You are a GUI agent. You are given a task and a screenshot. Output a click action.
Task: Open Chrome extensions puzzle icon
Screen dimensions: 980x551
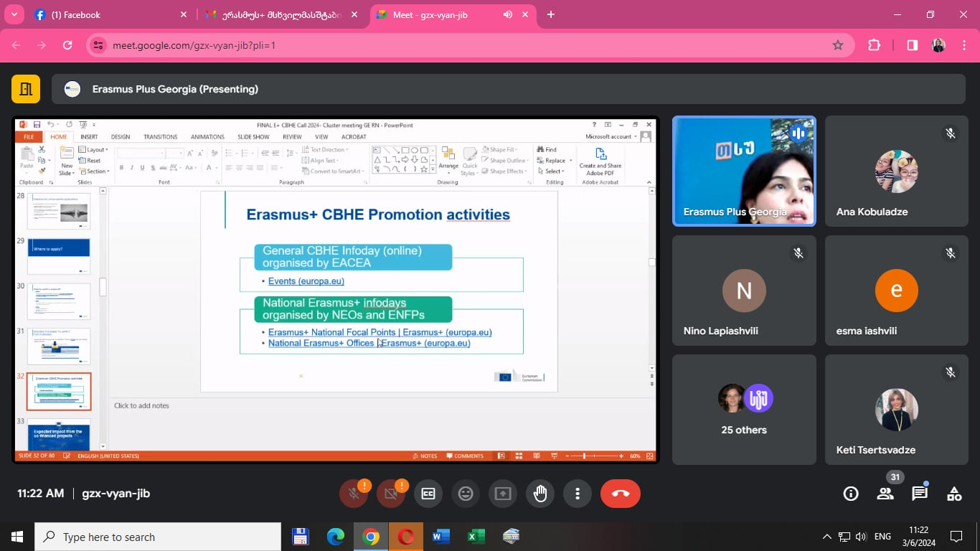(x=874, y=45)
